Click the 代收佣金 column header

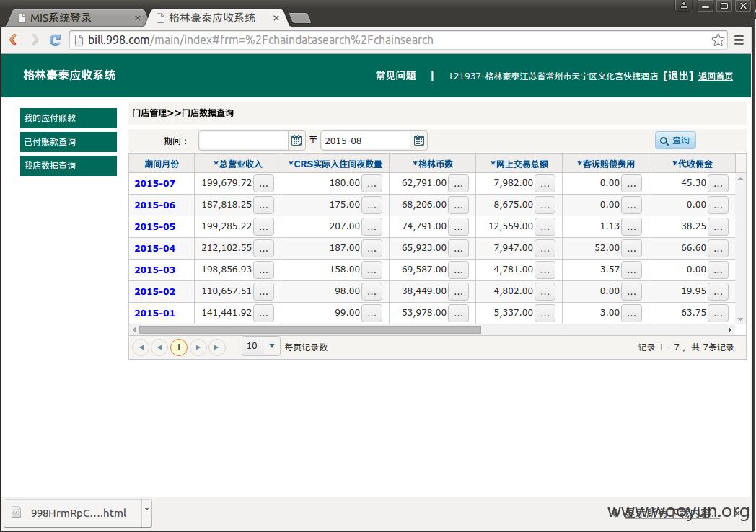pyautogui.click(x=693, y=164)
